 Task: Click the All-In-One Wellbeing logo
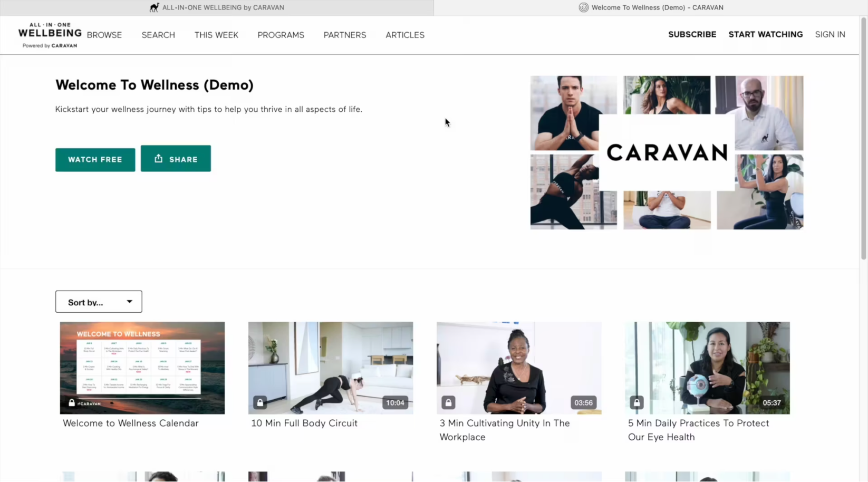tap(50, 35)
